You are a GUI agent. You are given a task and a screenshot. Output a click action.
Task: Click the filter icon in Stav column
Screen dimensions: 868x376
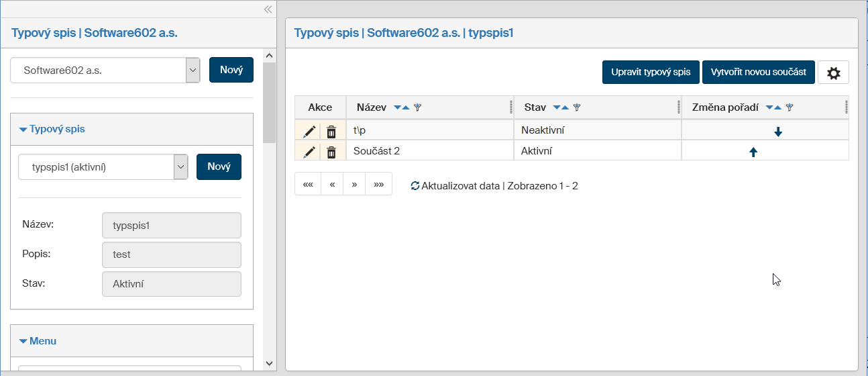point(577,107)
